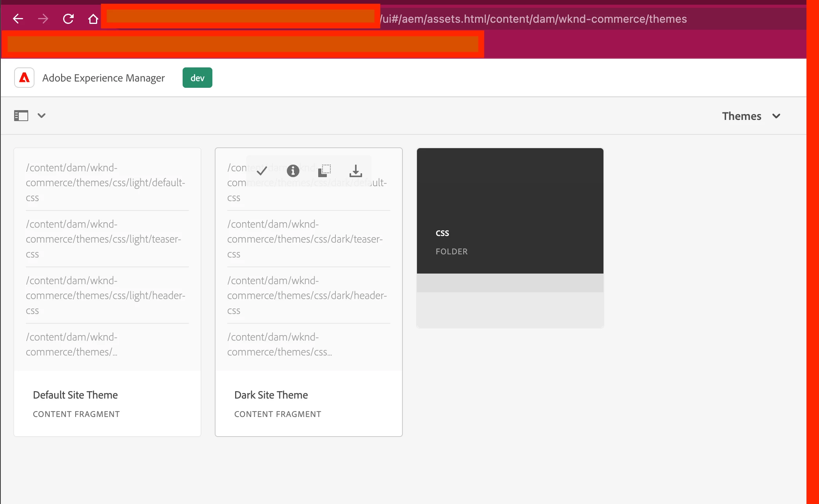Select Dark Site Theme with the checkmark
Viewport: 819px width, 504px height.
[261, 170]
